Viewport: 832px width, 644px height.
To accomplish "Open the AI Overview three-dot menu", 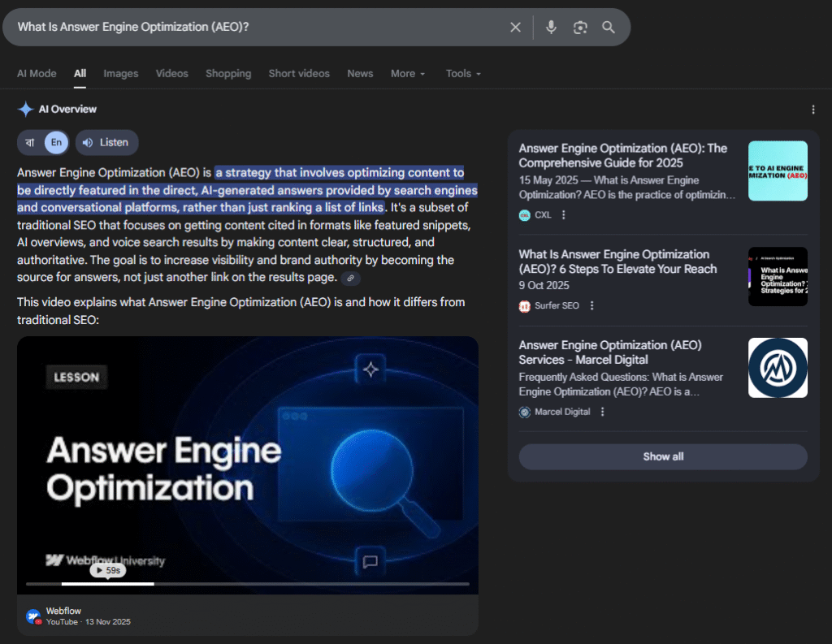I will 813,109.
